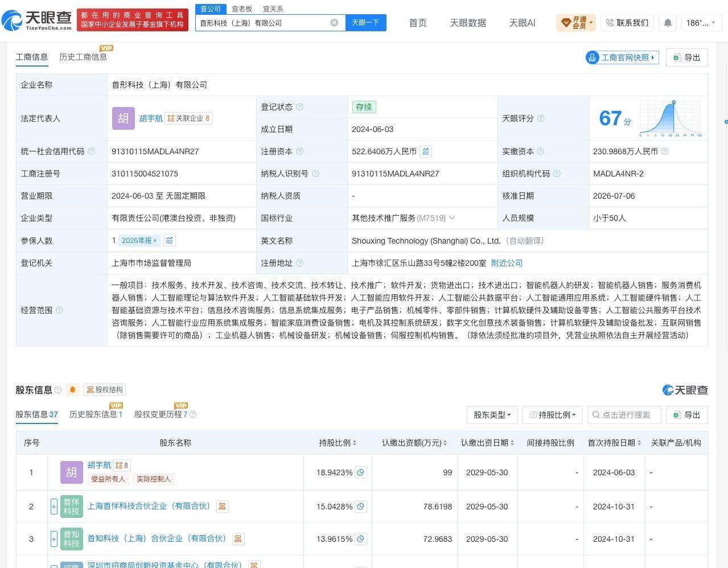This screenshot has width=728, height=568.
Task: Open the help icon beside 股权变更历程
Action: 192,414
